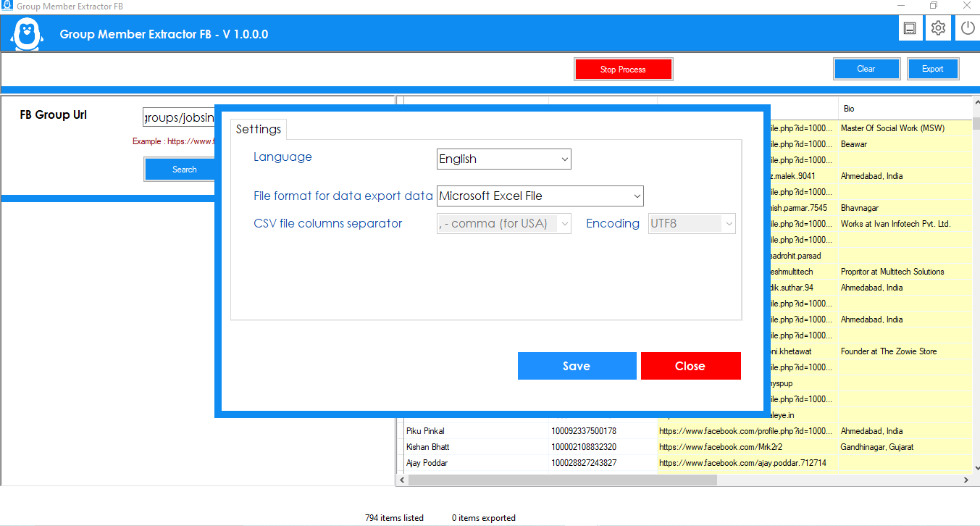Export the member list
This screenshot has width=980, height=526.
tap(933, 69)
